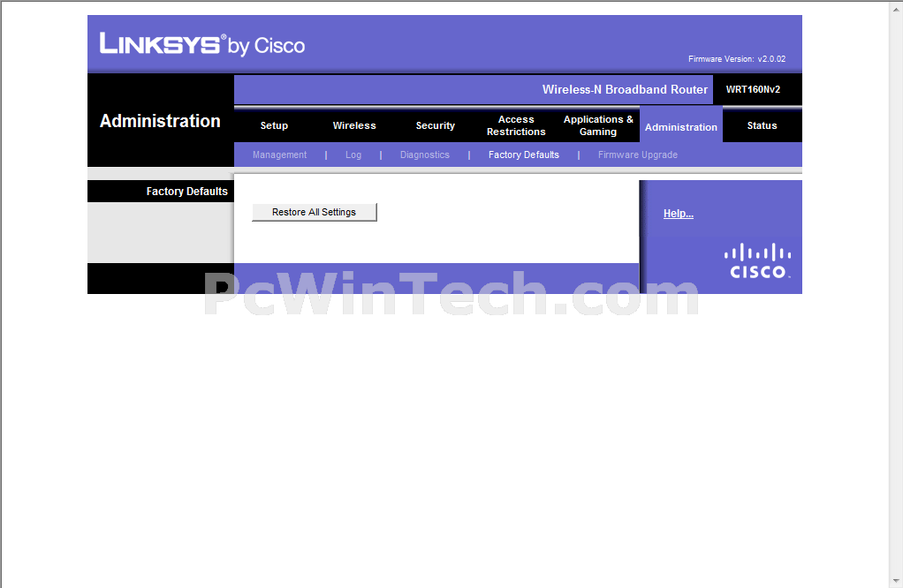Click the WRT160Nv2 model label
This screenshot has height=588, width=903.
(753, 89)
